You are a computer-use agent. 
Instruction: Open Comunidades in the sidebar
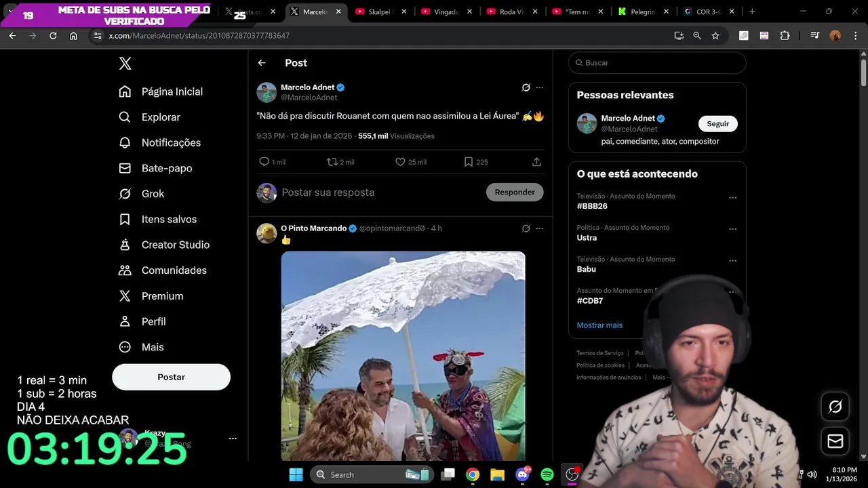[x=163, y=270]
